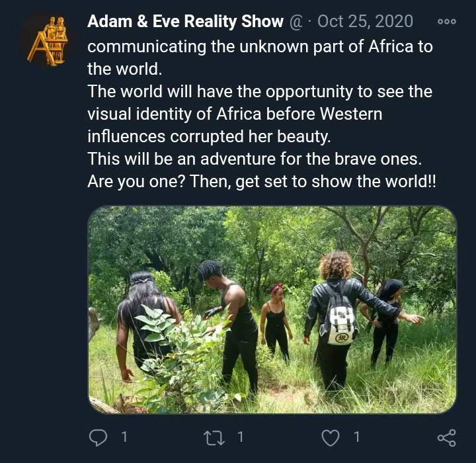This screenshot has width=476, height=463.
Task: Open the three-dot more options menu
Action: (447, 22)
